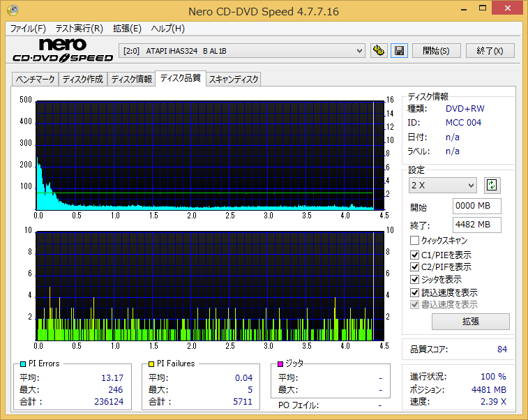Click the yellow PI Failures color swatch
528x420 pixels.
pyautogui.click(x=151, y=363)
